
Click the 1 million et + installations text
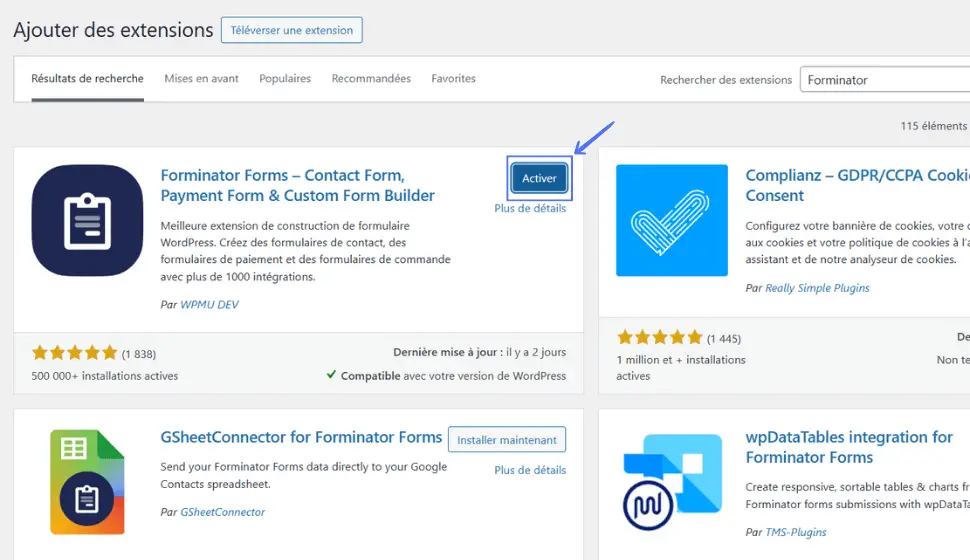click(x=681, y=368)
